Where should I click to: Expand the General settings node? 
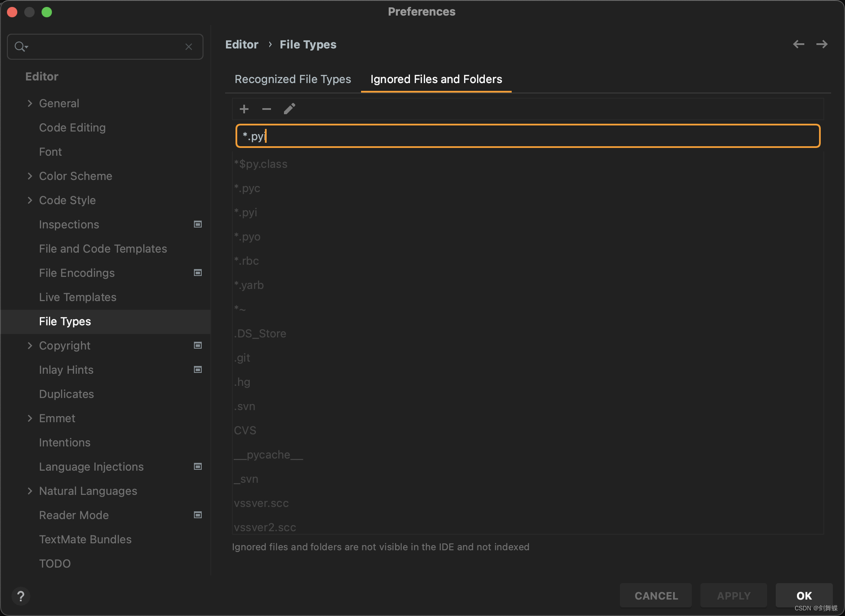[x=29, y=103]
